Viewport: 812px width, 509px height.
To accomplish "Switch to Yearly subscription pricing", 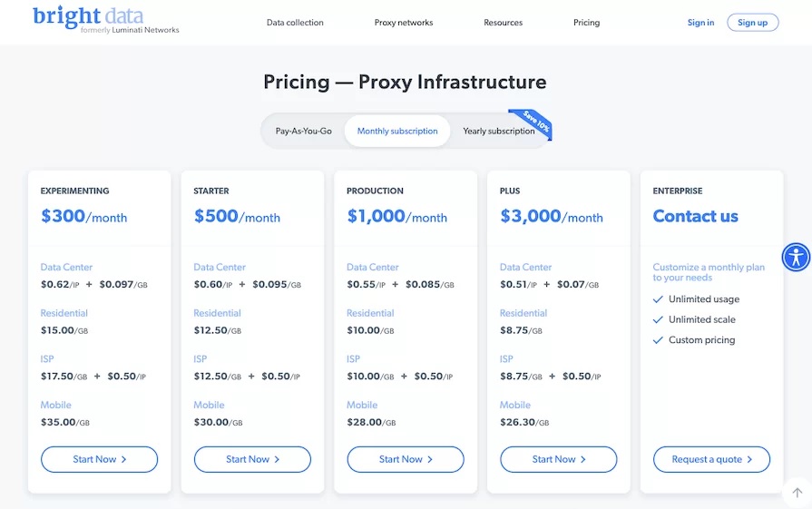I will (499, 131).
